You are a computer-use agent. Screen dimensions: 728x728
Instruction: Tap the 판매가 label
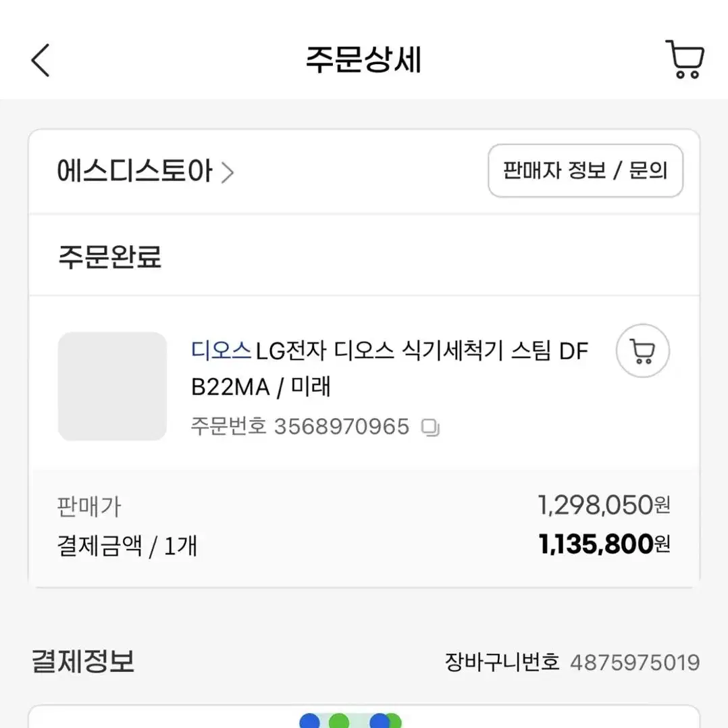[88, 506]
